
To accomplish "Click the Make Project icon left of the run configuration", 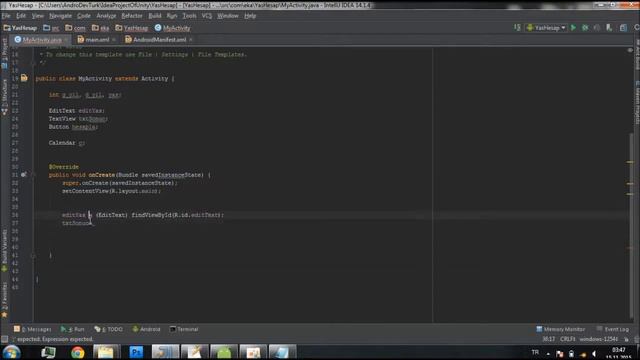I will click(x=517, y=28).
